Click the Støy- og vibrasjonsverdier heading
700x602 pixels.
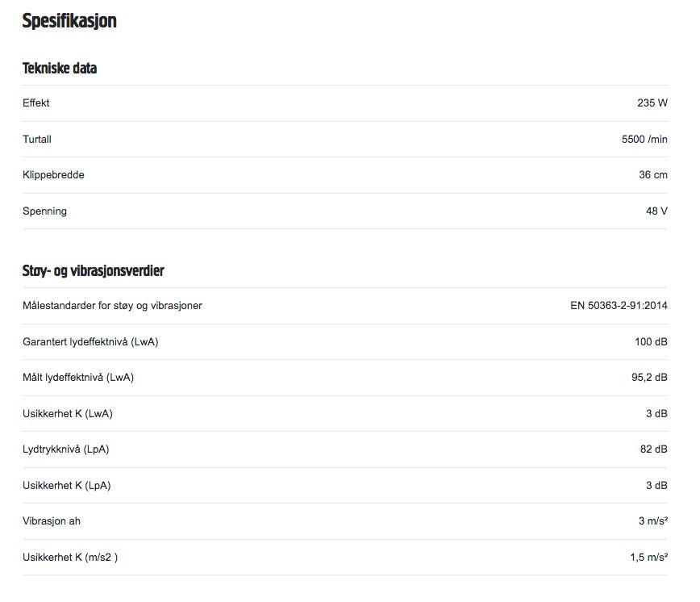(93, 271)
